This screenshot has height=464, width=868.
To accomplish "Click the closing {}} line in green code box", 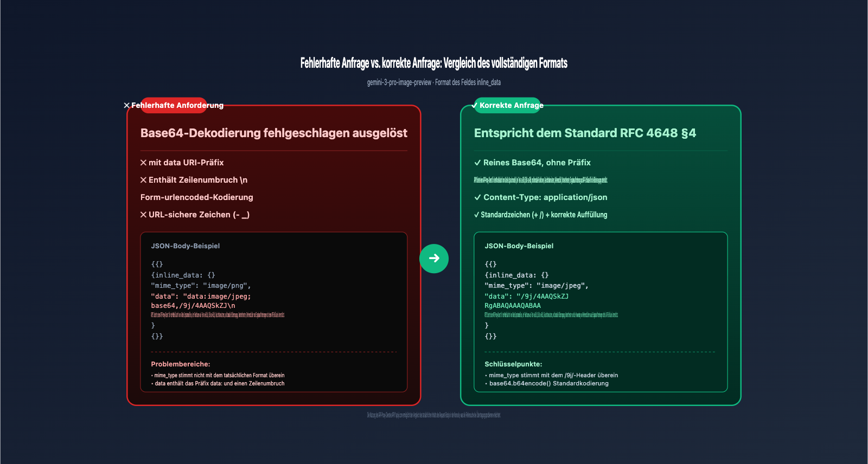I will (x=490, y=337).
